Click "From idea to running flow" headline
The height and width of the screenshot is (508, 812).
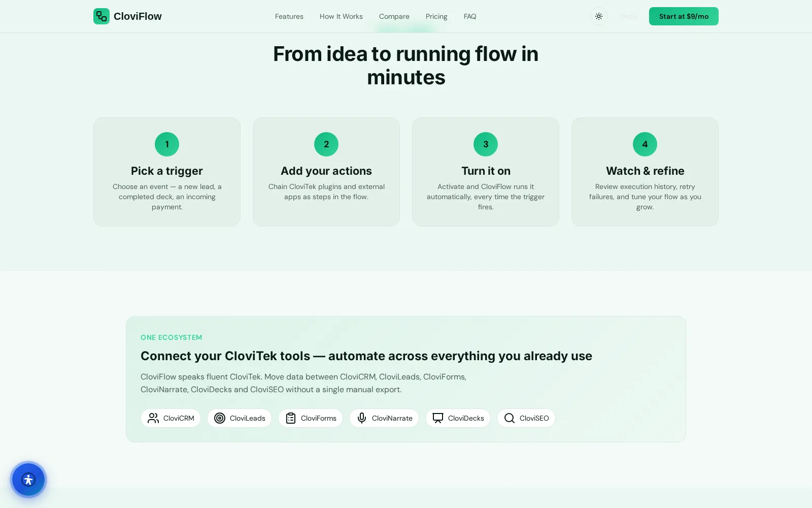406,66
